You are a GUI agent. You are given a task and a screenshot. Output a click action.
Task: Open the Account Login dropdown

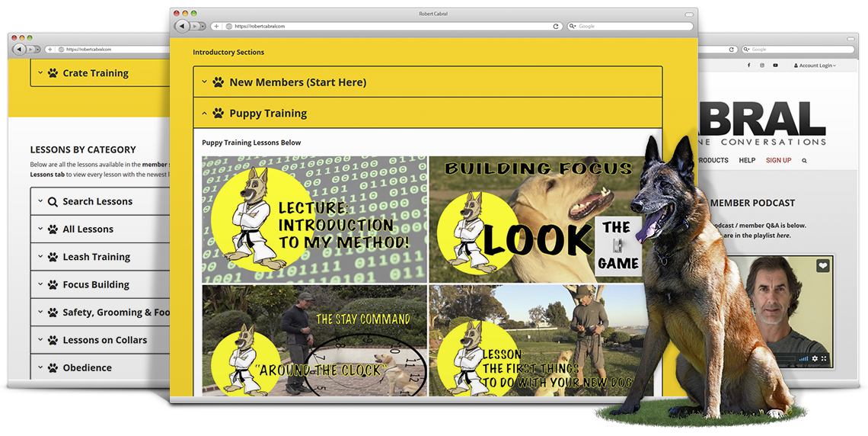[x=815, y=66]
